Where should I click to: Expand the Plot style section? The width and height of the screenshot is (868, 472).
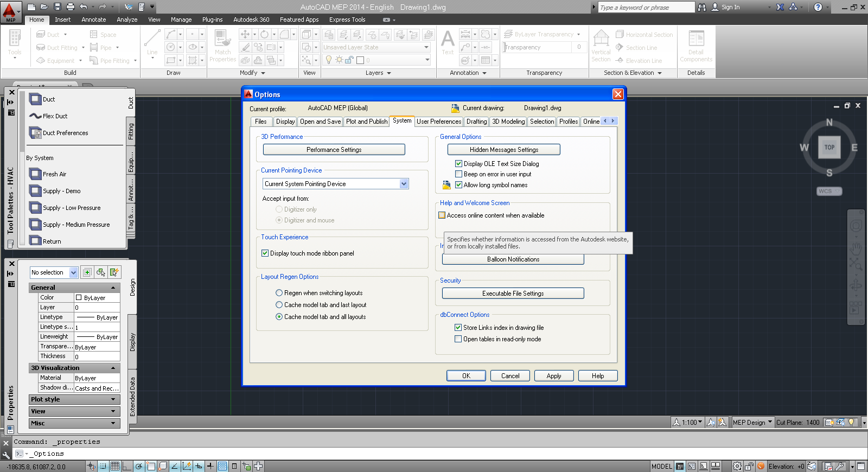click(113, 399)
